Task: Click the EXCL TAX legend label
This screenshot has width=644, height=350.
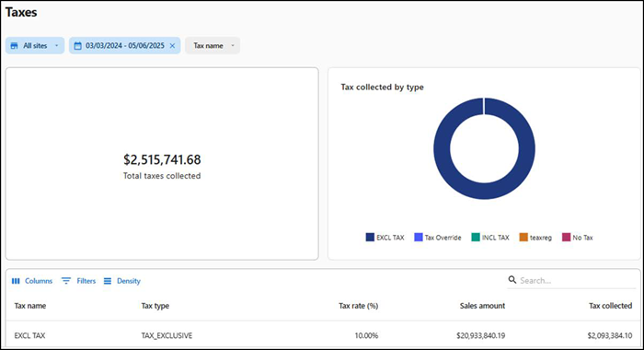Action: (390, 238)
